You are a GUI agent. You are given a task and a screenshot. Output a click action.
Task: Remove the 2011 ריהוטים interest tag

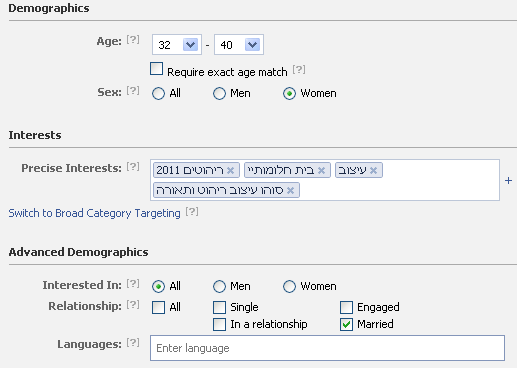tap(230, 171)
